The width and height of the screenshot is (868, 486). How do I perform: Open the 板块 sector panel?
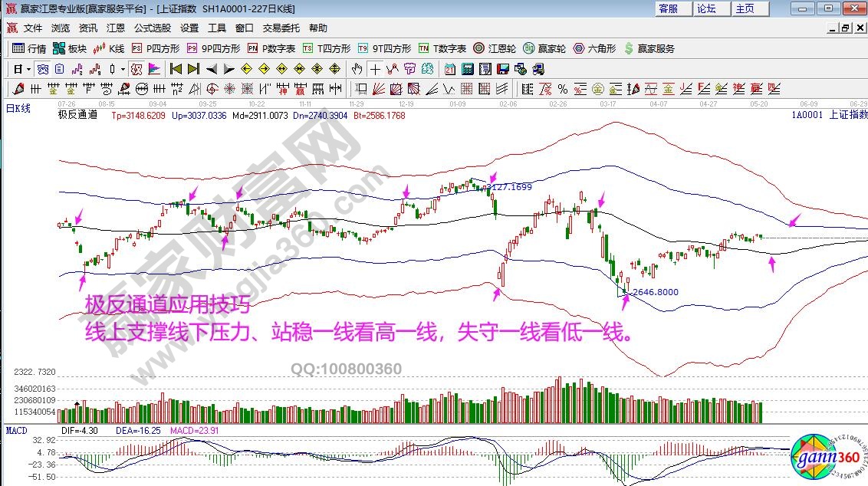coord(70,48)
